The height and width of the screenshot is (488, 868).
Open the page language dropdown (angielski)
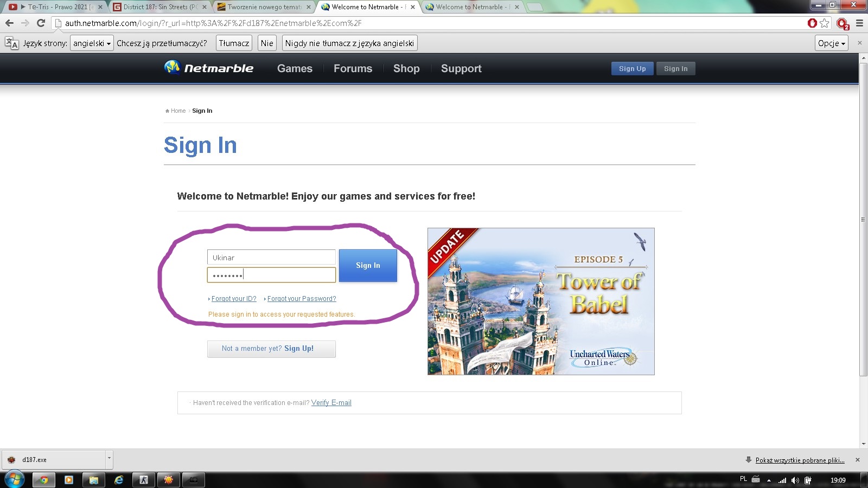92,43
